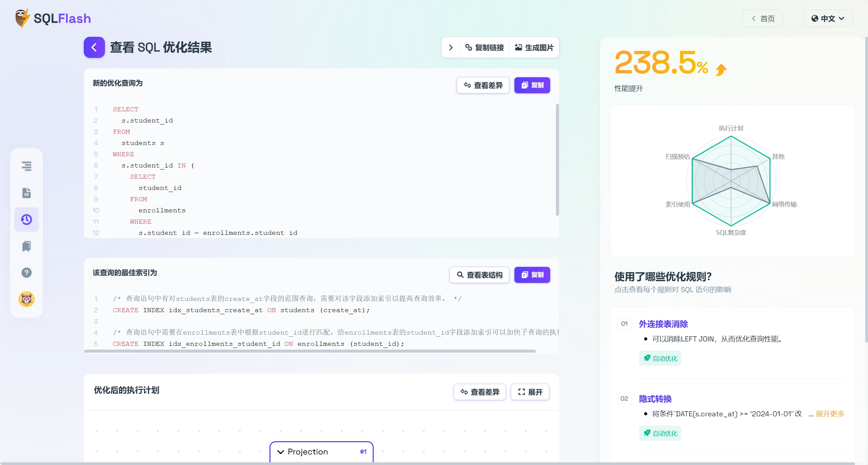This screenshot has width=868, height=465.
Task: Expand the execution plan with 展开
Action: (530, 392)
